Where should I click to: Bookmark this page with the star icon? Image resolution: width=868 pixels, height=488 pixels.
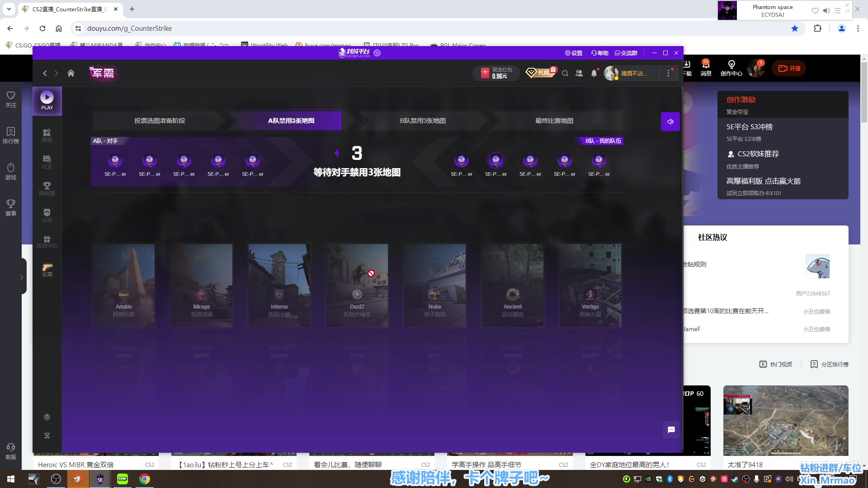click(x=795, y=28)
